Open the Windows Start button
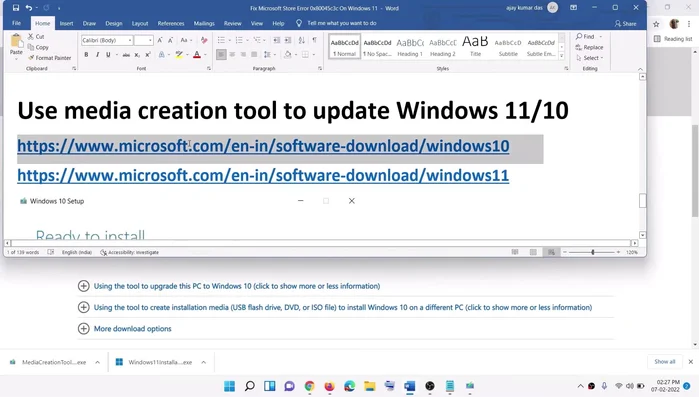Screen dimensions: 699x397 tap(229, 386)
